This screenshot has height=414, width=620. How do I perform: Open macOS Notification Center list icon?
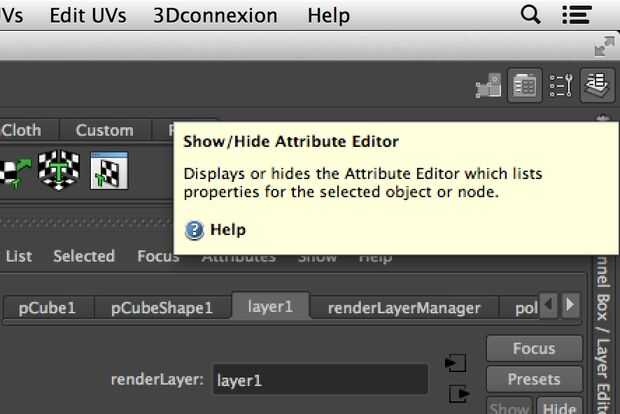577,15
